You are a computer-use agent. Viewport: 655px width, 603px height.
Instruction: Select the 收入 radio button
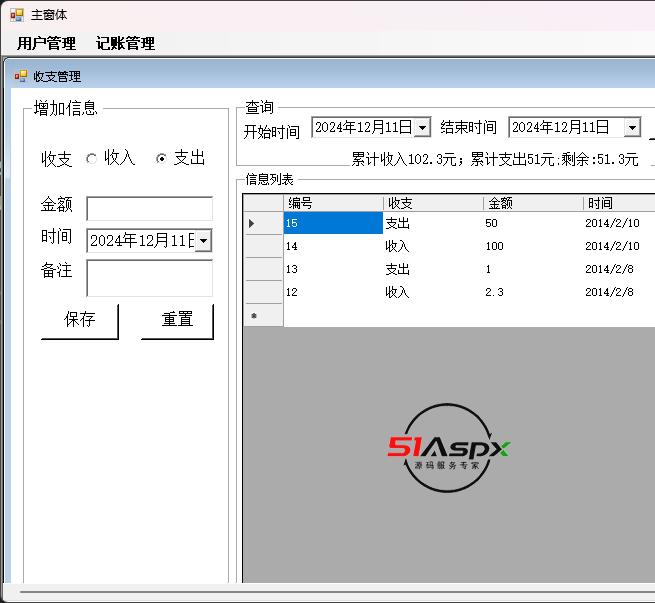92,158
